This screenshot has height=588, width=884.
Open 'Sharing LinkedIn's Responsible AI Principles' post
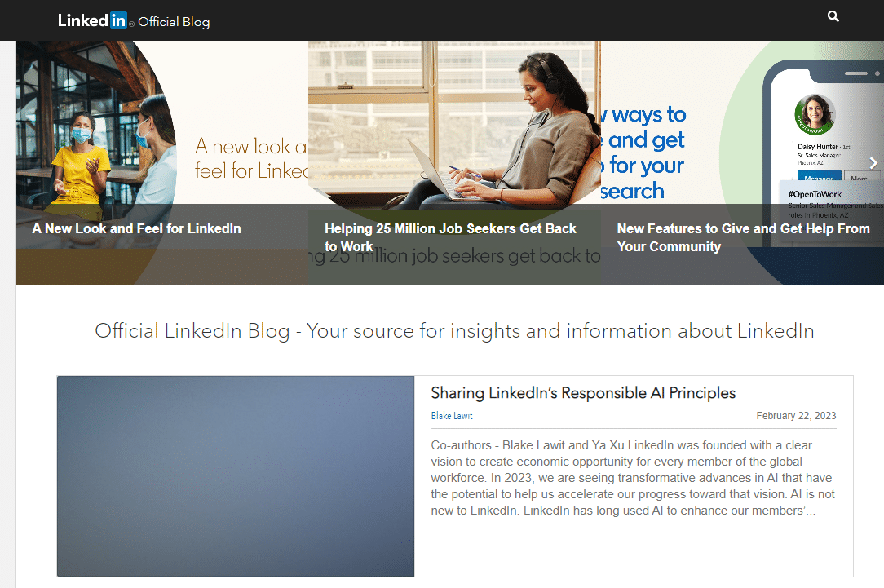[583, 393]
